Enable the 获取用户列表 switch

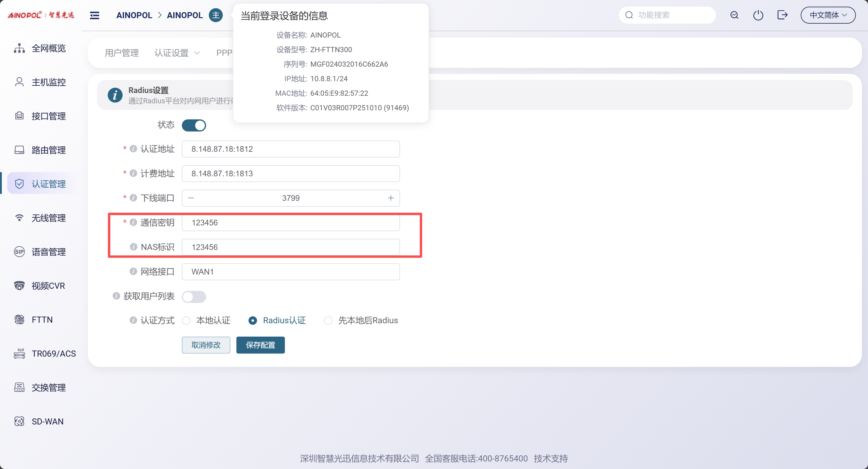click(x=194, y=297)
